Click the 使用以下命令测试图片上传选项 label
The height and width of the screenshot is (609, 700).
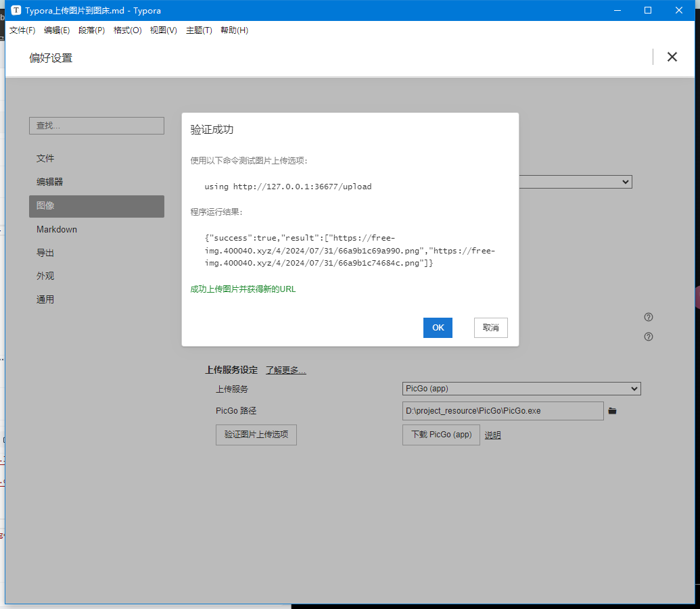pyautogui.click(x=249, y=161)
